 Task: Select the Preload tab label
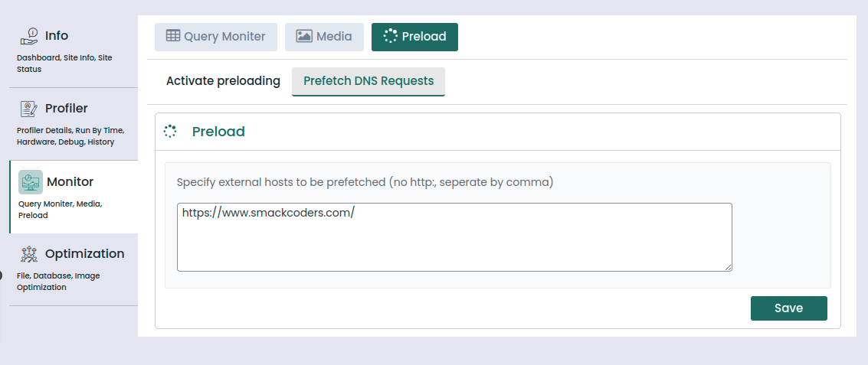[x=424, y=37]
